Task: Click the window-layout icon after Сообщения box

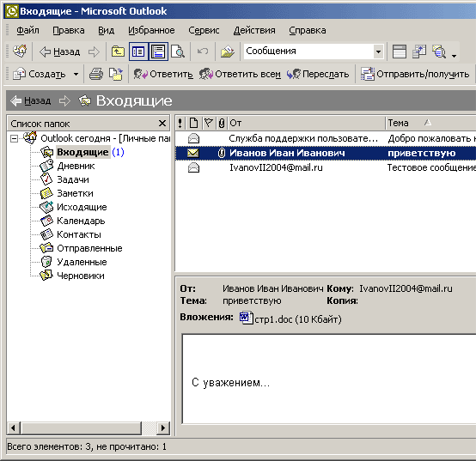Action: pyautogui.click(x=400, y=52)
